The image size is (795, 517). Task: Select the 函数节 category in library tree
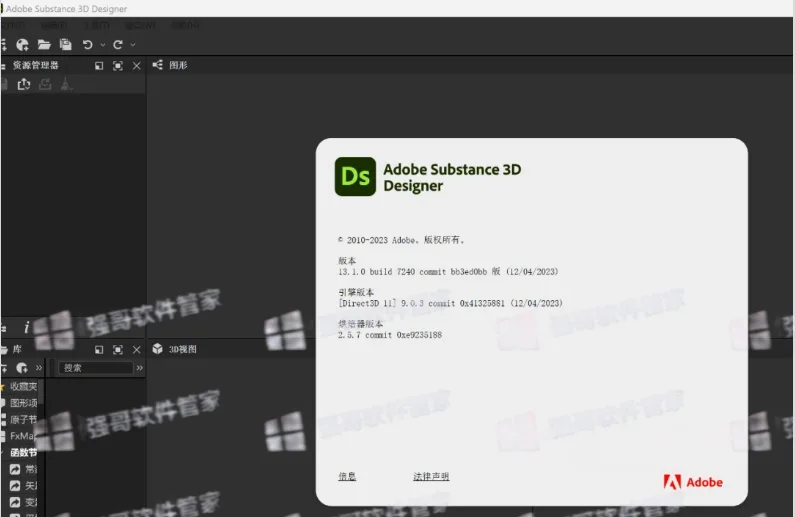tap(23, 453)
